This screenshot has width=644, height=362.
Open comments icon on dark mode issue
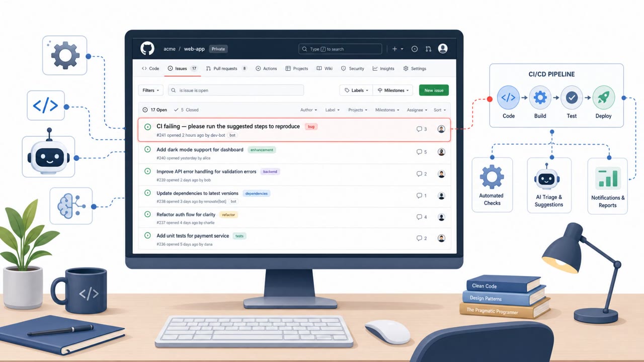tap(419, 152)
